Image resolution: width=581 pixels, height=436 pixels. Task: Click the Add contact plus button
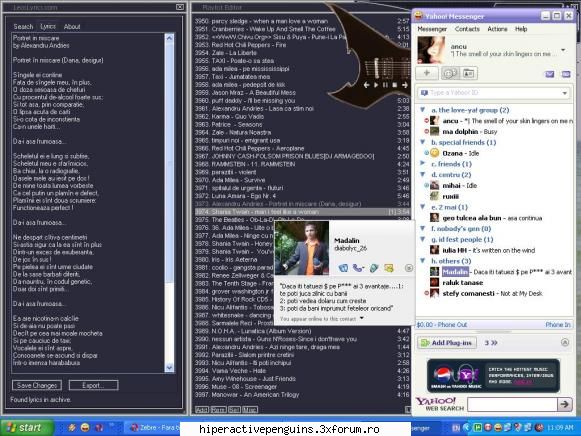click(x=426, y=73)
